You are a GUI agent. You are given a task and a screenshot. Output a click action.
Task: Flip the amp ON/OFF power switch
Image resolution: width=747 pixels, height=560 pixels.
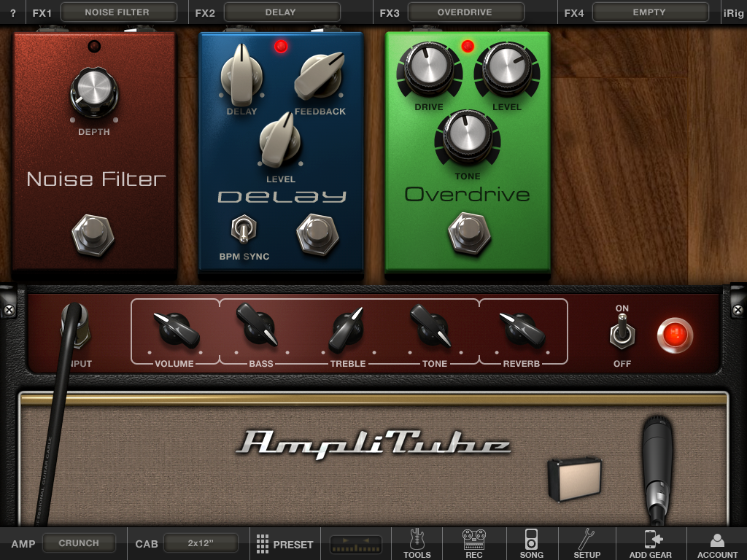point(622,331)
